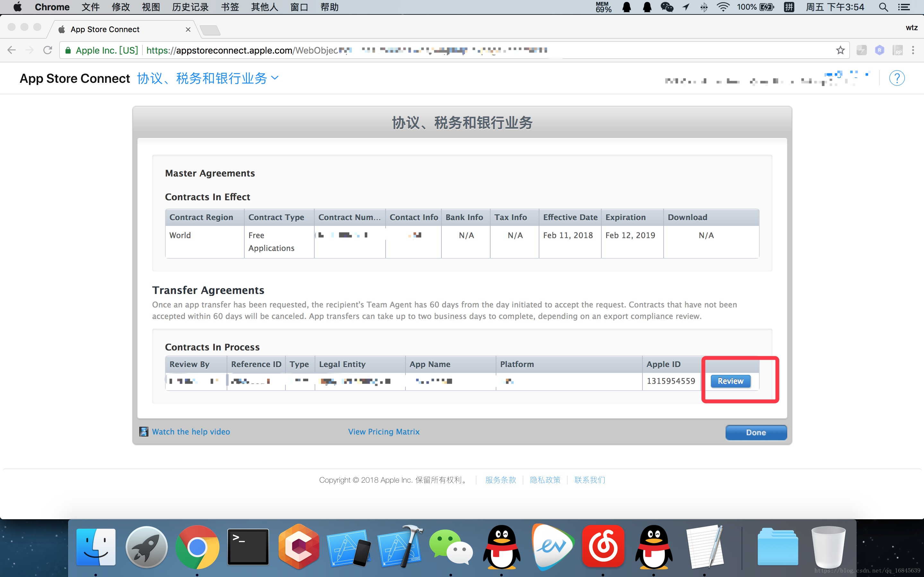Click the browser back arrow
The height and width of the screenshot is (577, 924).
tap(12, 50)
